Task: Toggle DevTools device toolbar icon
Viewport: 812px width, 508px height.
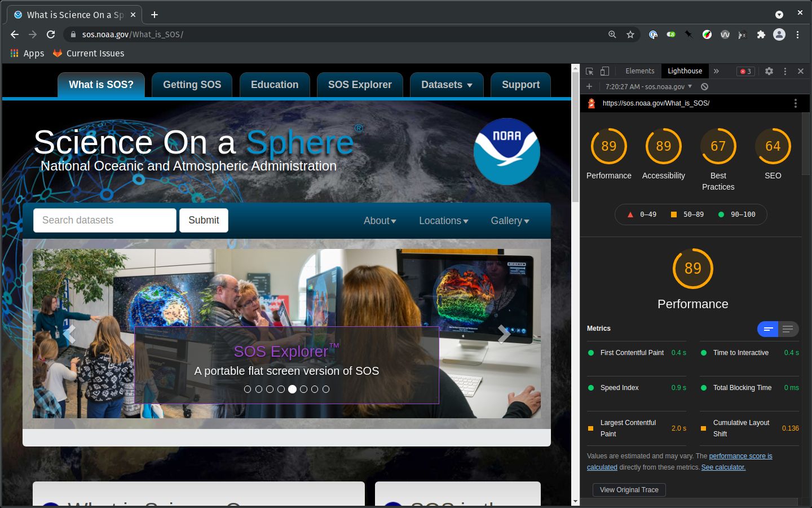Action: (604, 71)
